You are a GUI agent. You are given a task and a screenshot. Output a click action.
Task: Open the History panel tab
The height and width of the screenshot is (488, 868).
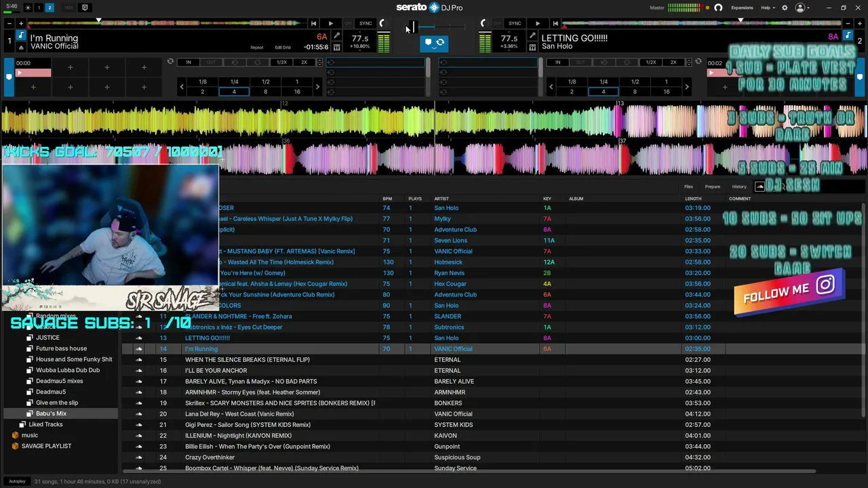(x=739, y=186)
